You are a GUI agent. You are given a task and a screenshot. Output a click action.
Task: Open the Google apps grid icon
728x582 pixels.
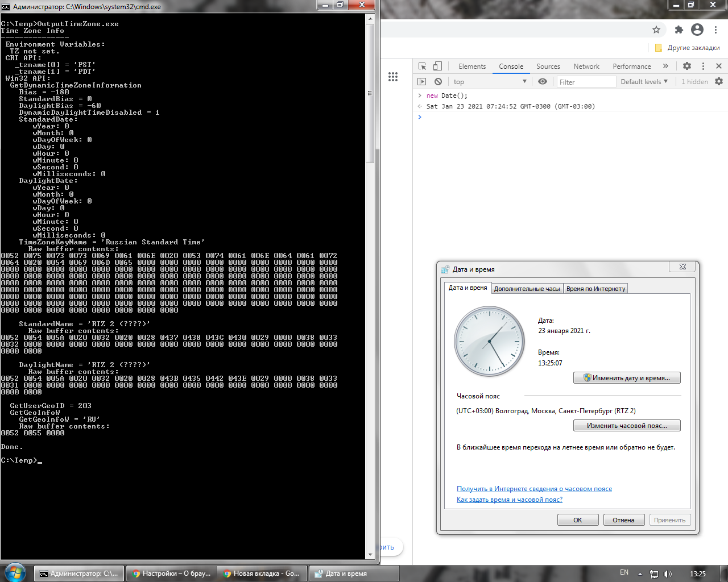[393, 77]
